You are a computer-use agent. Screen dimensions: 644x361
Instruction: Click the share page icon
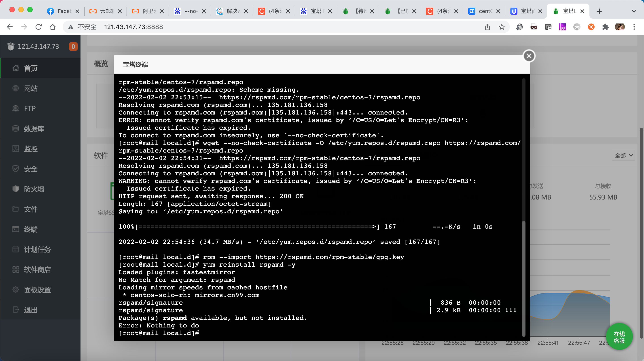(x=487, y=27)
